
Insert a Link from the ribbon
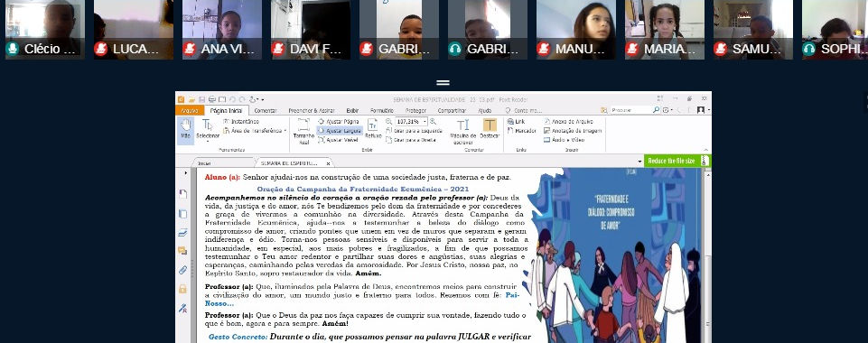point(516,121)
